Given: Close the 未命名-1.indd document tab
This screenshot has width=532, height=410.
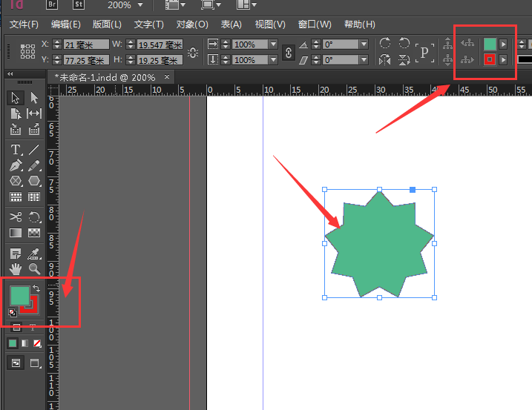Looking at the screenshot, I should coord(167,77).
